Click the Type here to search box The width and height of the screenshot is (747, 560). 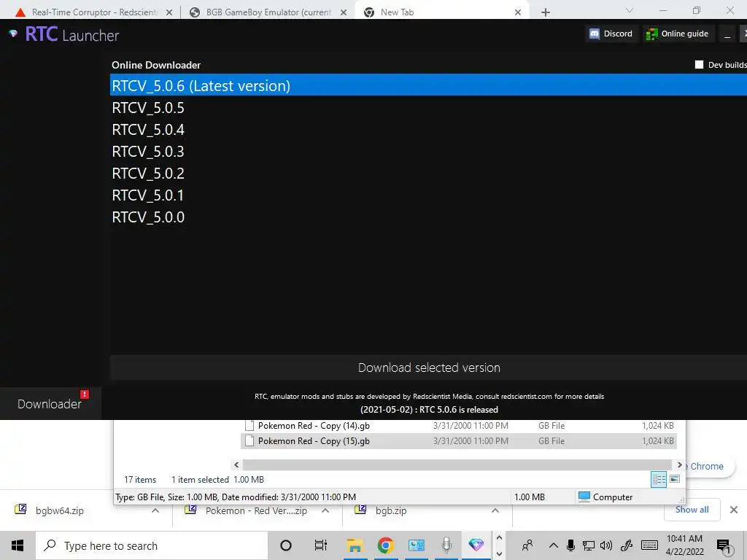pos(152,545)
